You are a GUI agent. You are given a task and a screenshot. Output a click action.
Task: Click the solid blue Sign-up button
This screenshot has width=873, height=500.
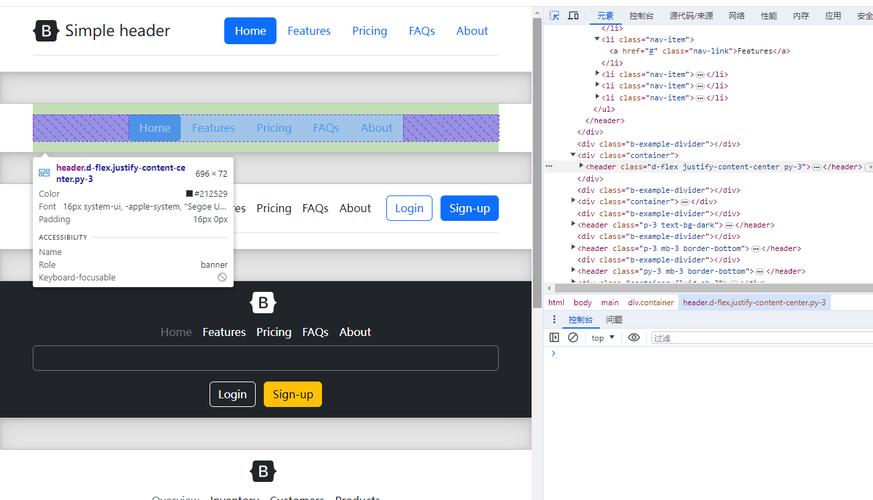pos(469,208)
